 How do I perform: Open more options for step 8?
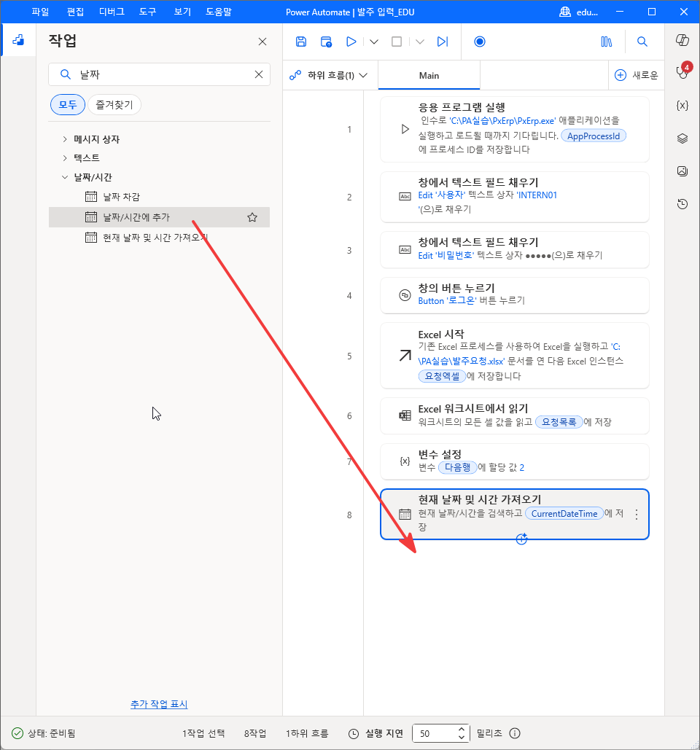[x=637, y=515]
